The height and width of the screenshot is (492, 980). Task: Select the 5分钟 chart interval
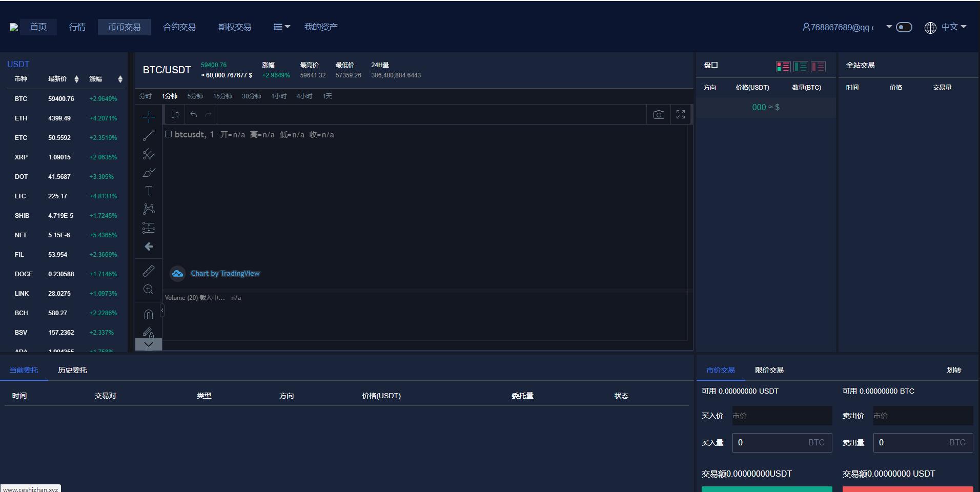point(195,96)
